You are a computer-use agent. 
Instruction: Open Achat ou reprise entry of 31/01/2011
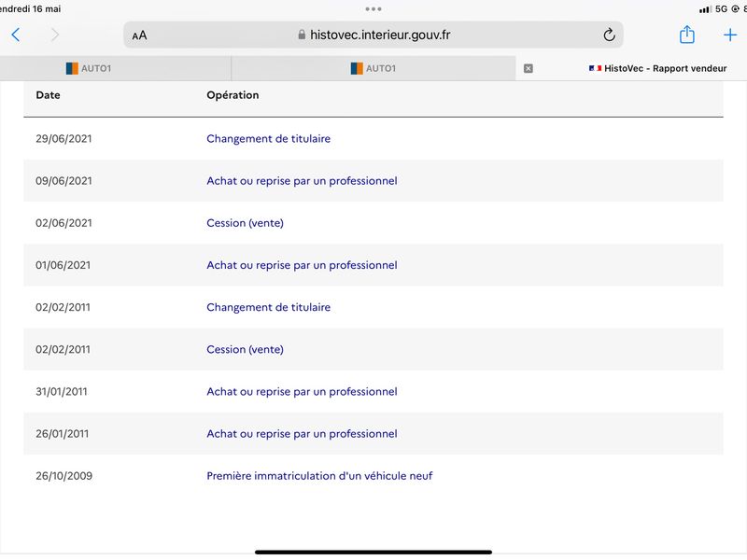302,391
